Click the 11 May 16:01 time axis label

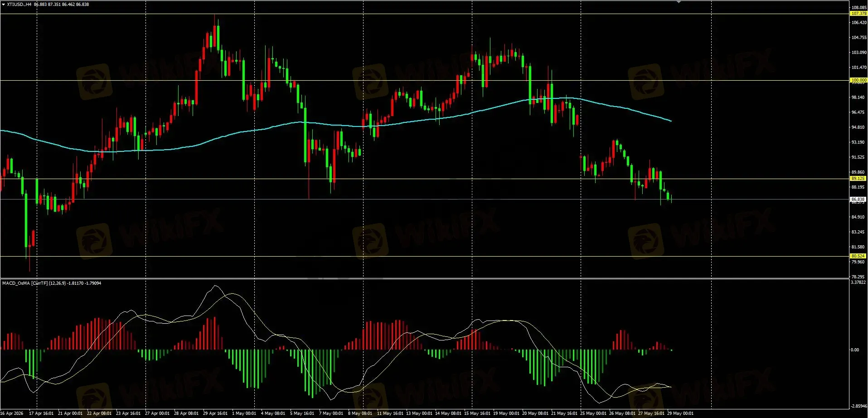pyautogui.click(x=390, y=413)
